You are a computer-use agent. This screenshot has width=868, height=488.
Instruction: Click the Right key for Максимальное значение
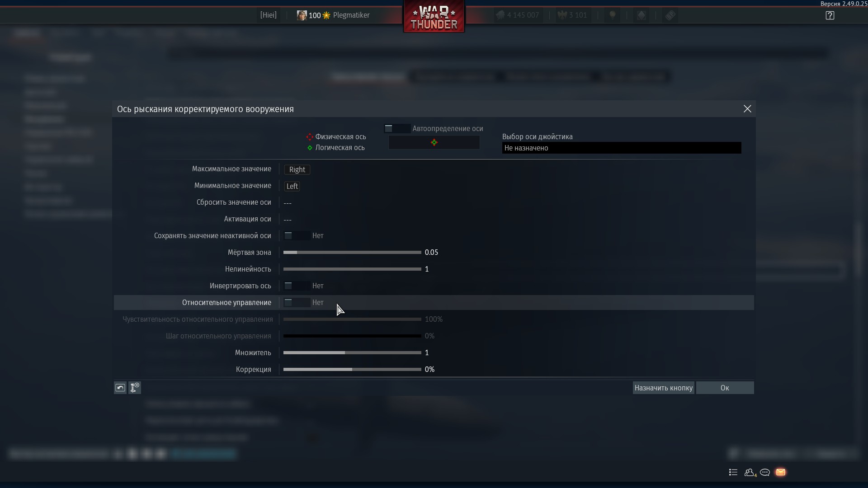(x=297, y=169)
